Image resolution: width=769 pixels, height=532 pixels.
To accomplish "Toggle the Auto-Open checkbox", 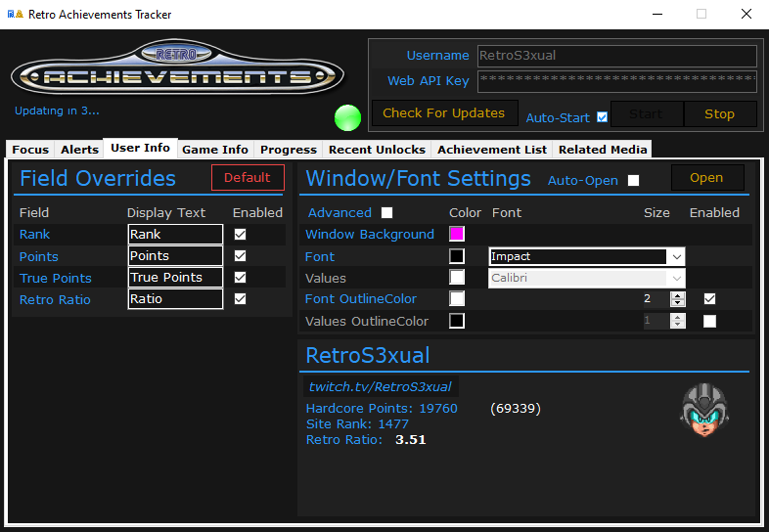I will [634, 181].
